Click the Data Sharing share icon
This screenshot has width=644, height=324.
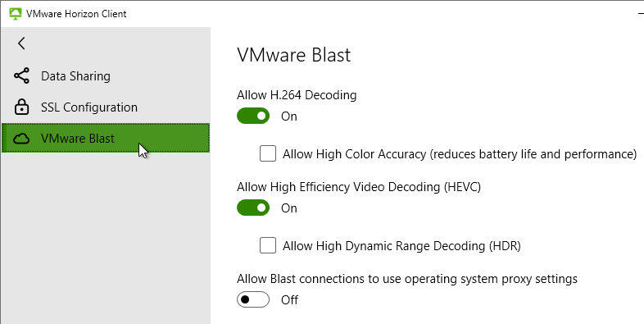pyautogui.click(x=21, y=76)
